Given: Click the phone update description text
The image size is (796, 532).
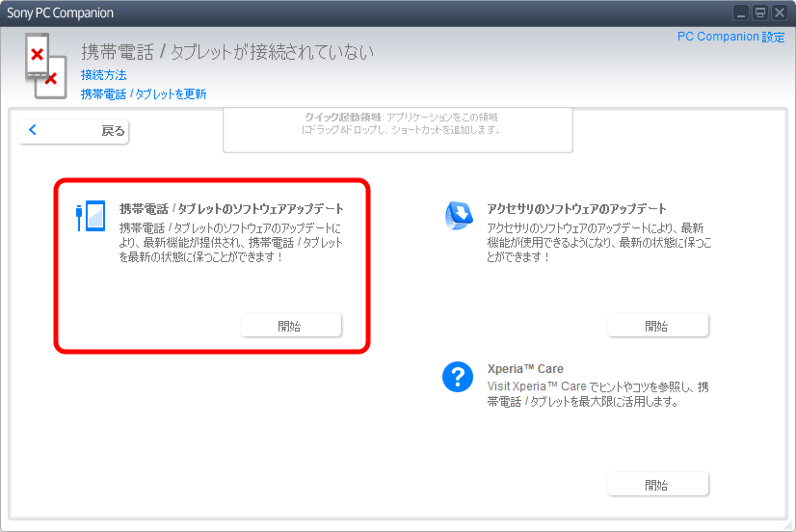Looking at the screenshot, I should 231,243.
